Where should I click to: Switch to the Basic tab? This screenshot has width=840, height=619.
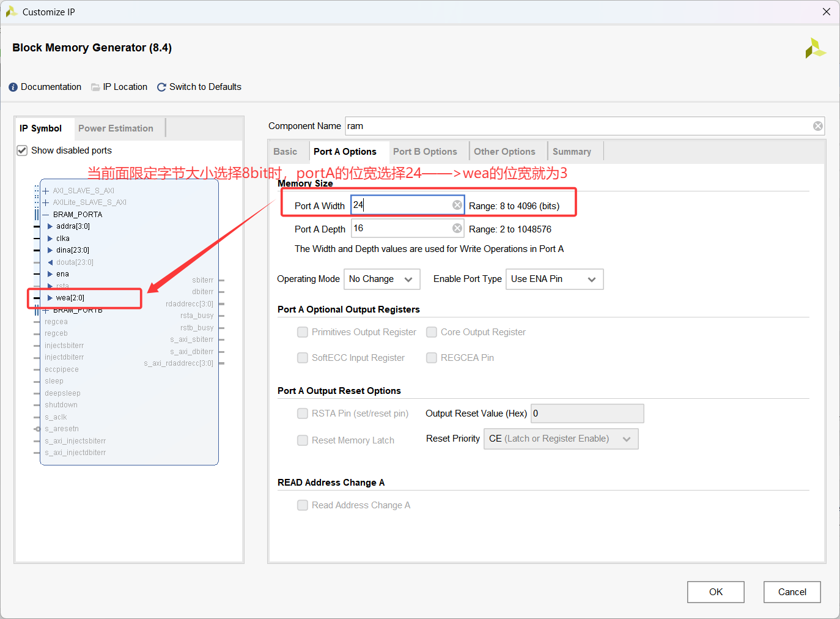pyautogui.click(x=286, y=152)
